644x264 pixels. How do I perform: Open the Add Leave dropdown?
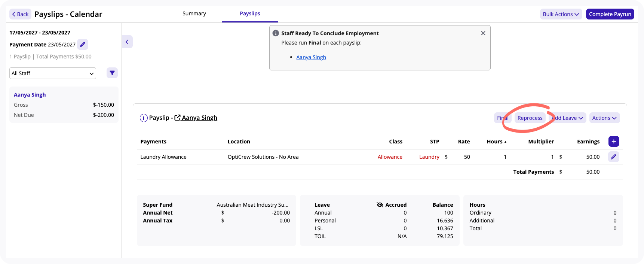pyautogui.click(x=567, y=118)
